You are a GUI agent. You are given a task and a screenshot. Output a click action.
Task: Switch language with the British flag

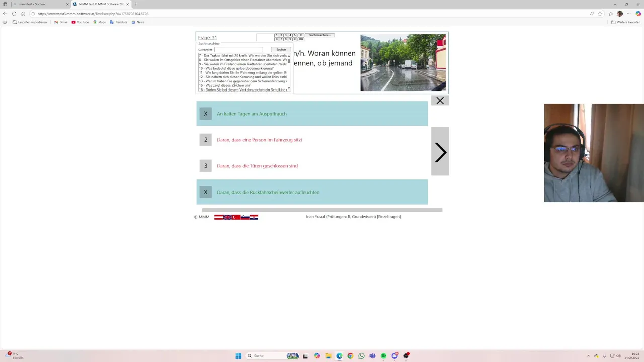click(x=227, y=217)
